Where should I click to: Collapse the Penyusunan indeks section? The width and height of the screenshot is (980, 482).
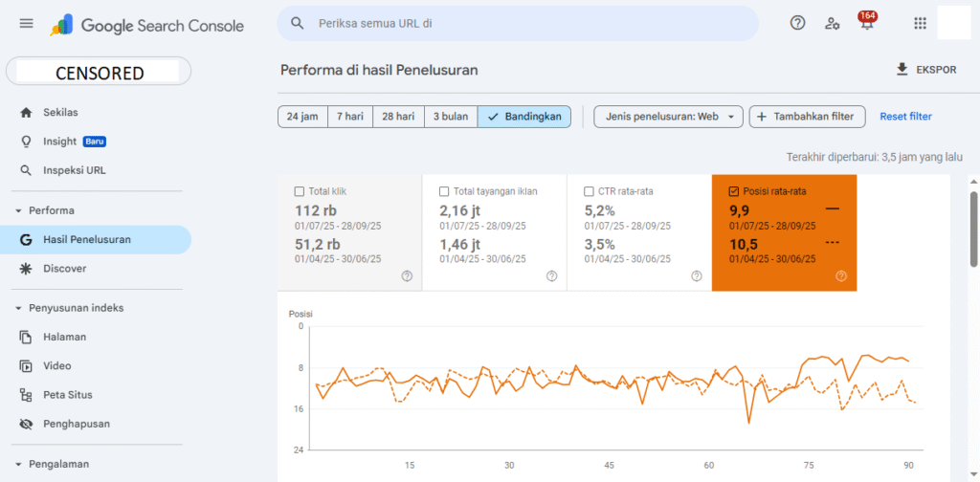click(18, 308)
